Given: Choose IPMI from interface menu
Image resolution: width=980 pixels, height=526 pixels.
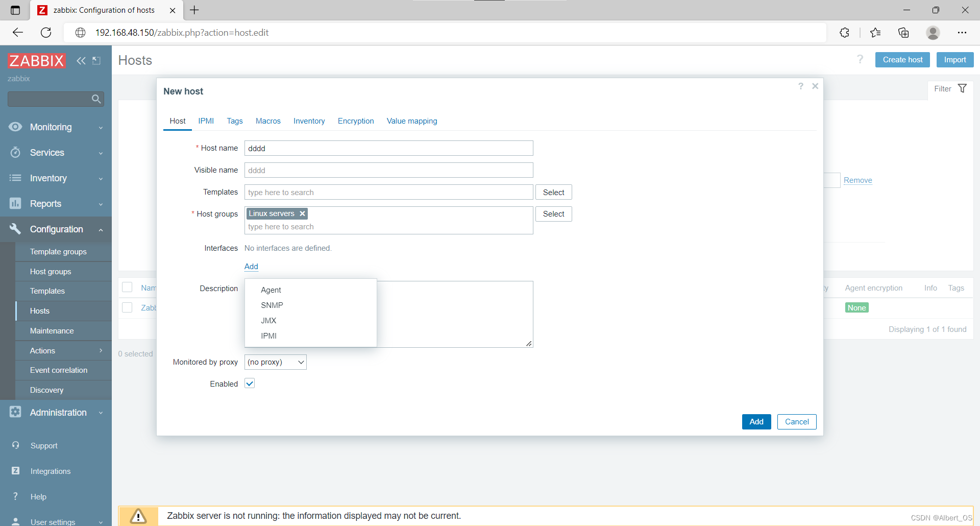Looking at the screenshot, I should [x=311, y=336].
